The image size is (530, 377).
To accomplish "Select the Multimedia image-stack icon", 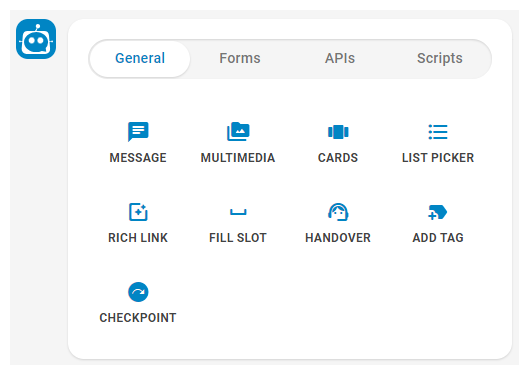I will 238,132.
